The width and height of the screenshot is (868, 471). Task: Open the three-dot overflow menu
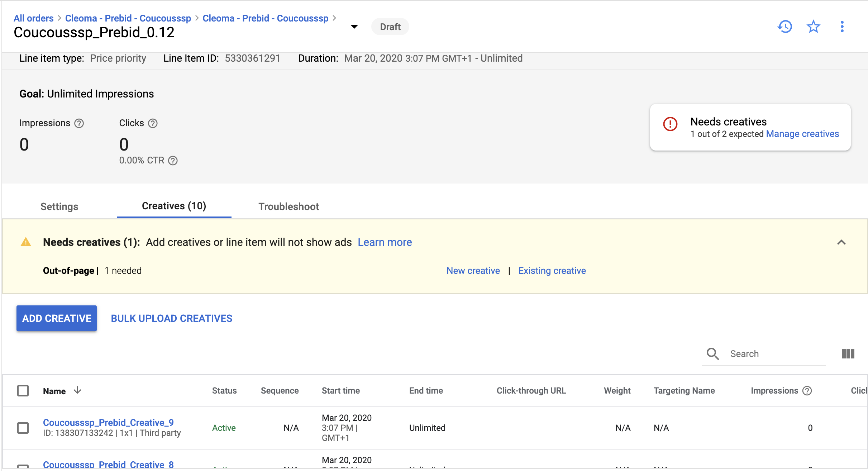coord(842,27)
